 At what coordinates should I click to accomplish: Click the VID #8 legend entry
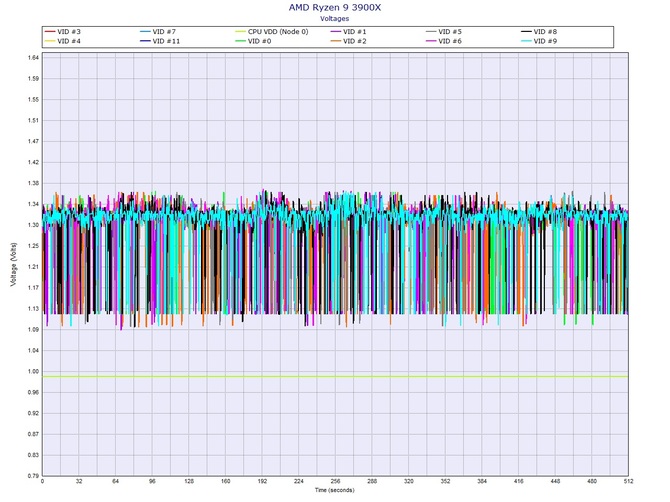click(x=539, y=32)
